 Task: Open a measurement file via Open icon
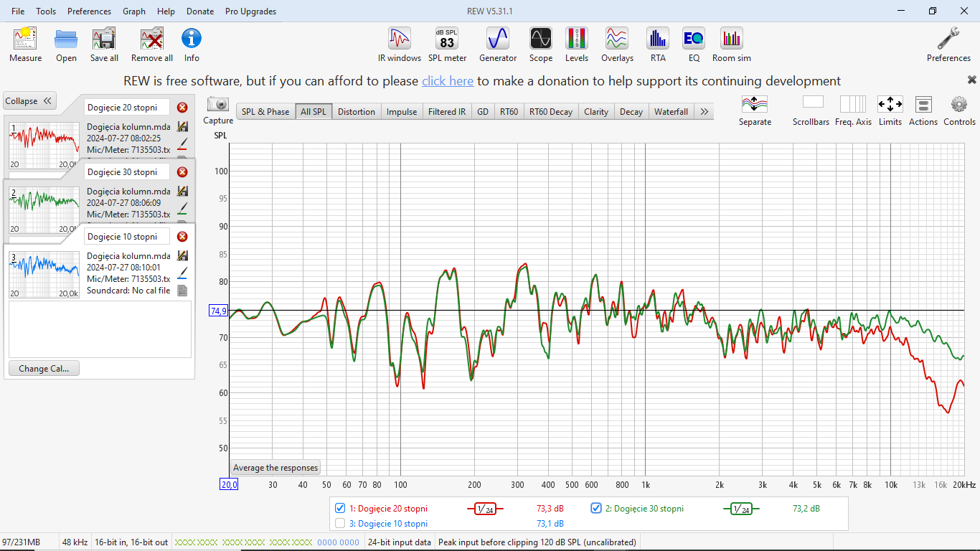(66, 44)
